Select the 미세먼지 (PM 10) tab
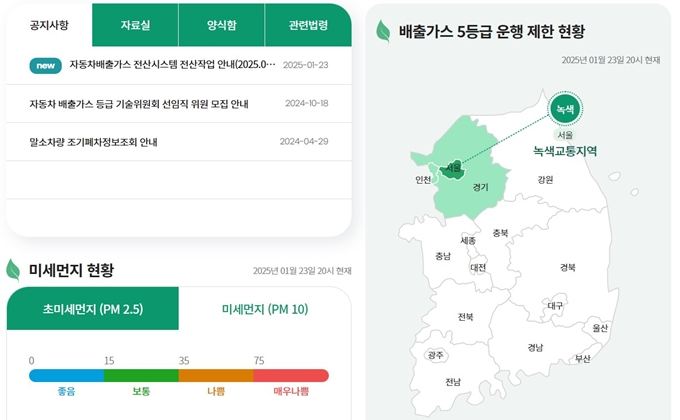Viewport: 680px width, 420px height. tap(265, 309)
